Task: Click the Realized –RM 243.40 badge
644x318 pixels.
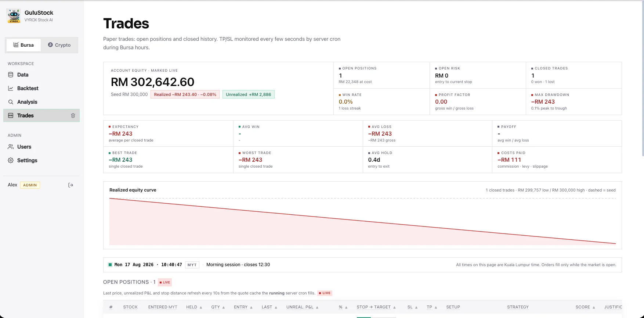Action: pos(185,94)
